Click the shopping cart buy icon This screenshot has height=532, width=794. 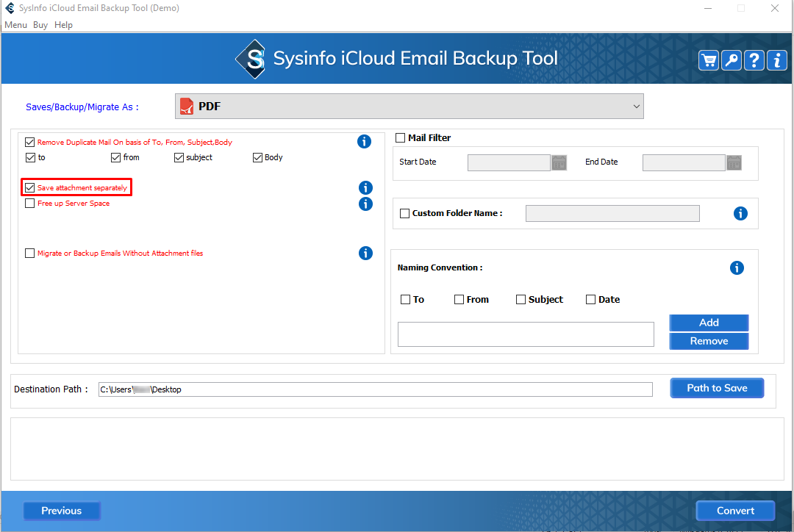coord(709,61)
